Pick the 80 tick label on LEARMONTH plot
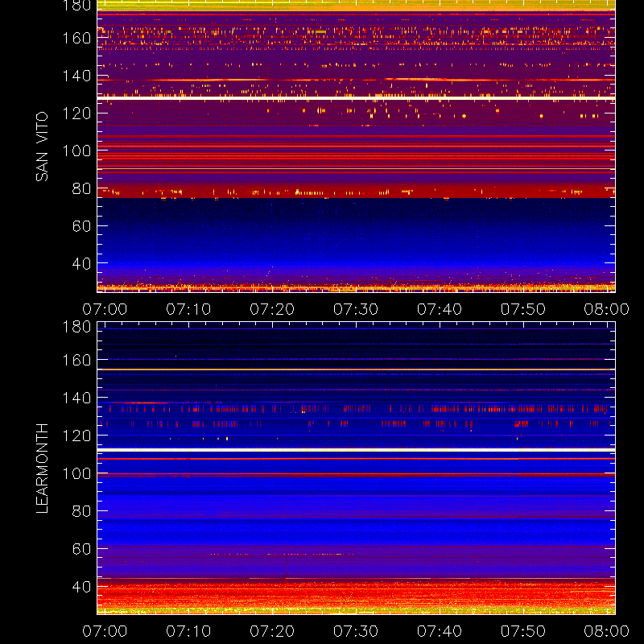 click(x=81, y=511)
